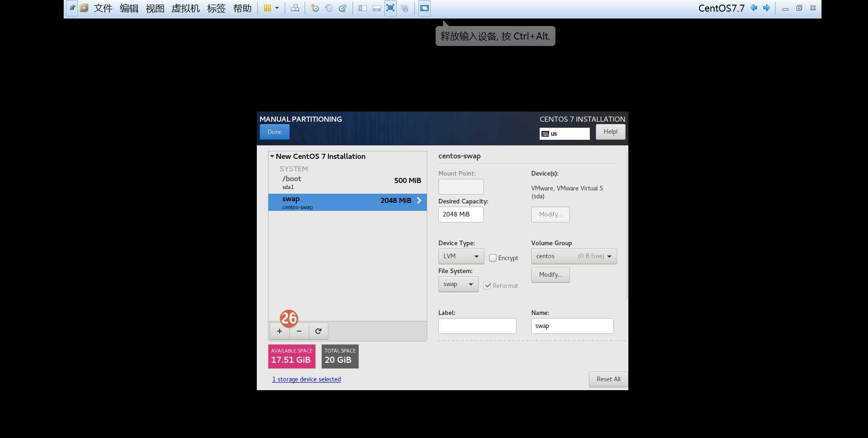Click the chevron on swap row
The image size is (868, 438).
419,201
